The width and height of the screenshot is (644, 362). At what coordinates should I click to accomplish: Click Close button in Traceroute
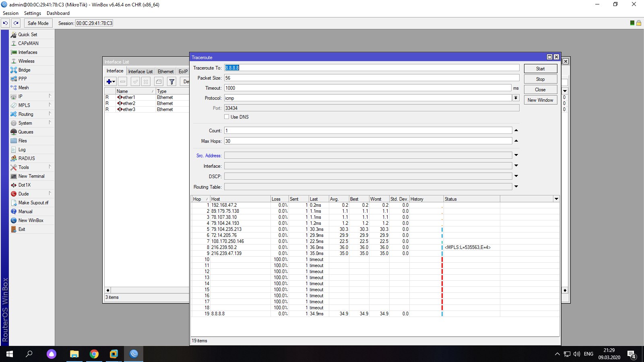(541, 90)
